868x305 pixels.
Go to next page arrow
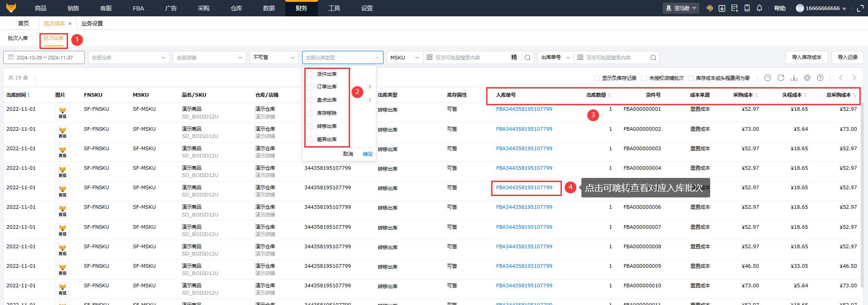(x=854, y=78)
